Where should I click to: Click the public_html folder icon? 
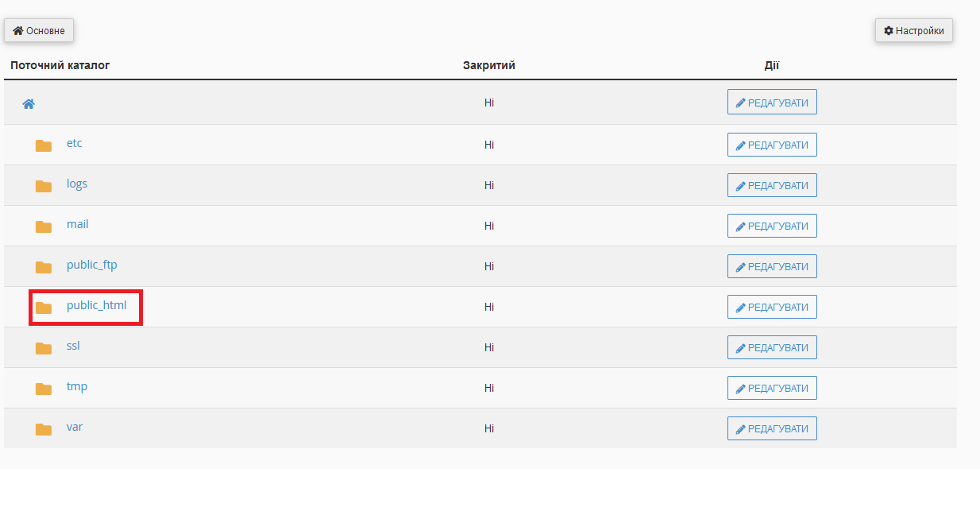click(x=44, y=308)
